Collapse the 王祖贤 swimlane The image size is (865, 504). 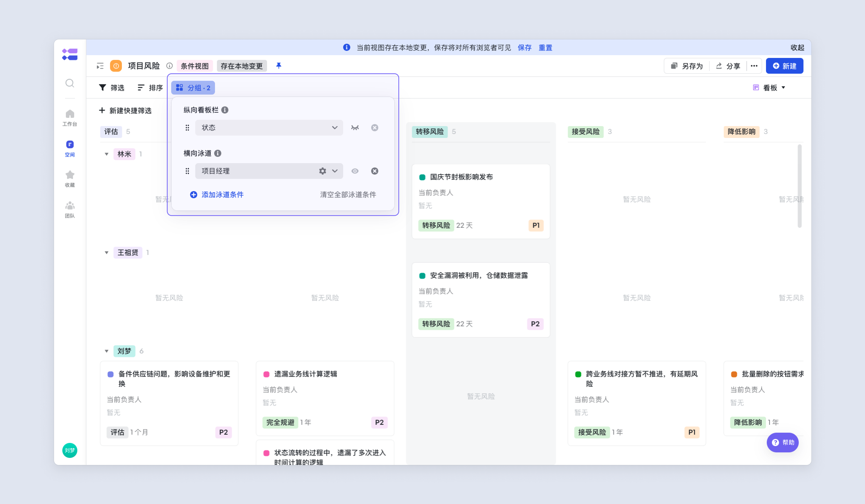coord(106,253)
